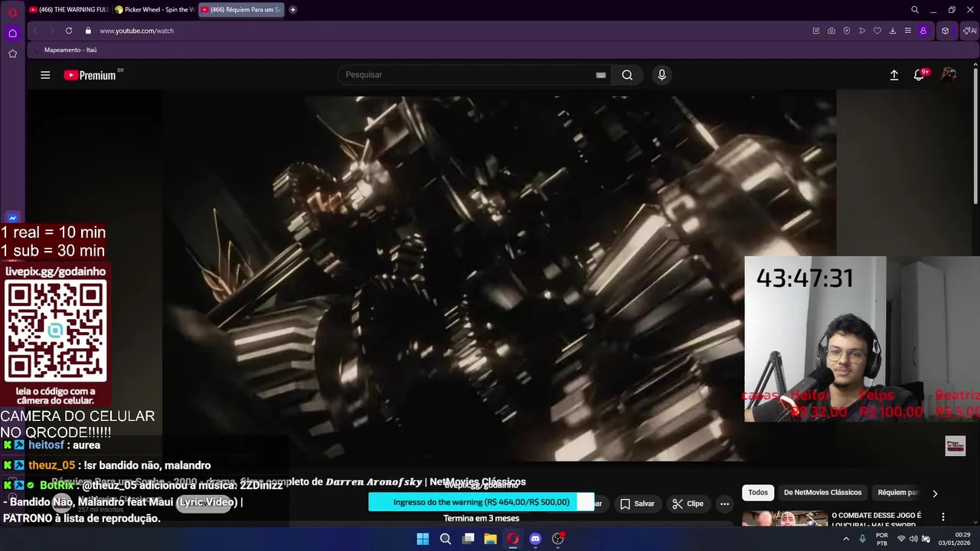Open more options for Half Sword video
Image resolution: width=980 pixels, height=551 pixels.
tap(943, 517)
